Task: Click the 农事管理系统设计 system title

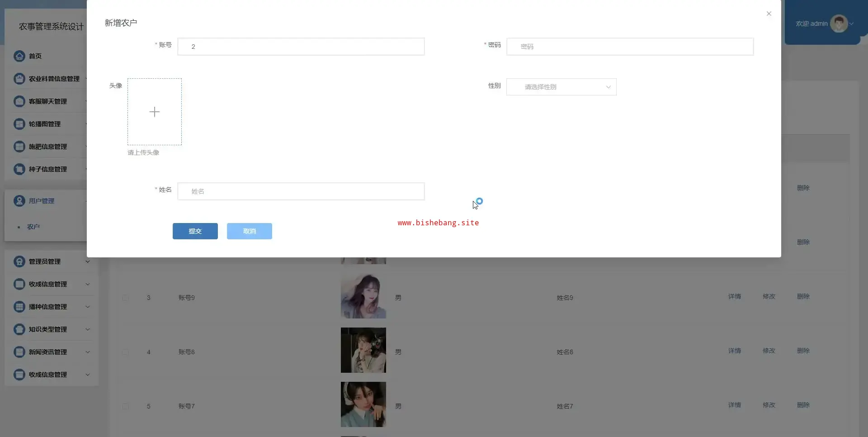Action: [x=51, y=27]
